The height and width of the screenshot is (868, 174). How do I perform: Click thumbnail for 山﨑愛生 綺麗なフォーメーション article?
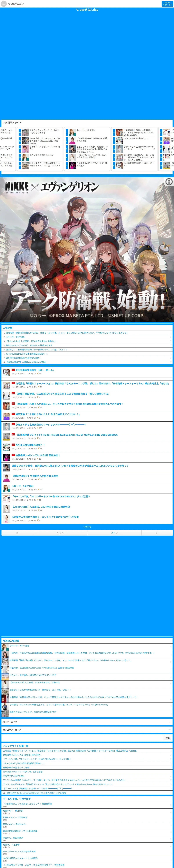tap(6, 386)
